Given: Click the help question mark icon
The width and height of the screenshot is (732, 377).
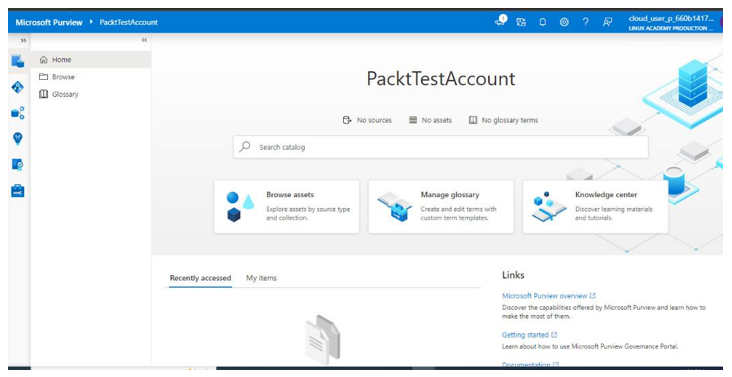Looking at the screenshot, I should tap(585, 22).
